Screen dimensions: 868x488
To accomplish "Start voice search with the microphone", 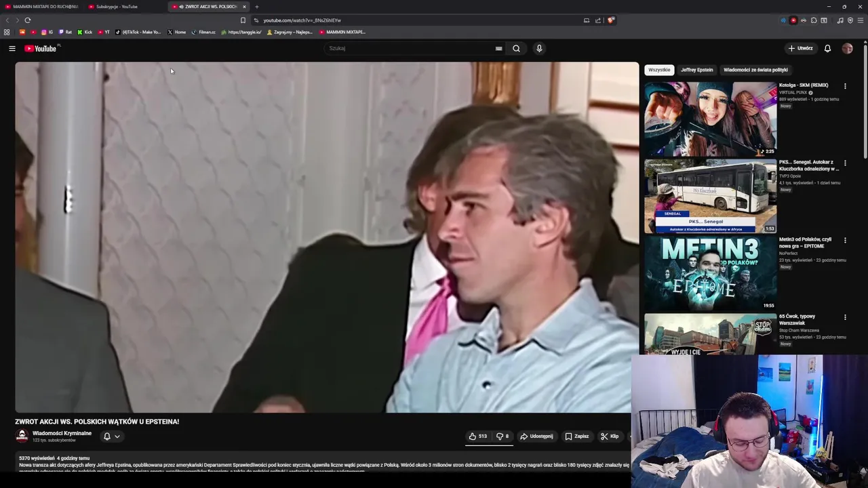I will (539, 48).
